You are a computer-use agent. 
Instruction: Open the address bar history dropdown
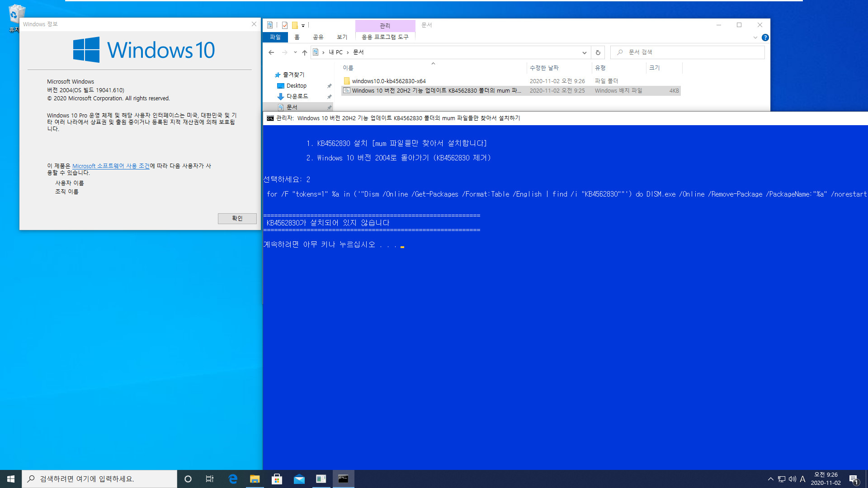(x=584, y=52)
